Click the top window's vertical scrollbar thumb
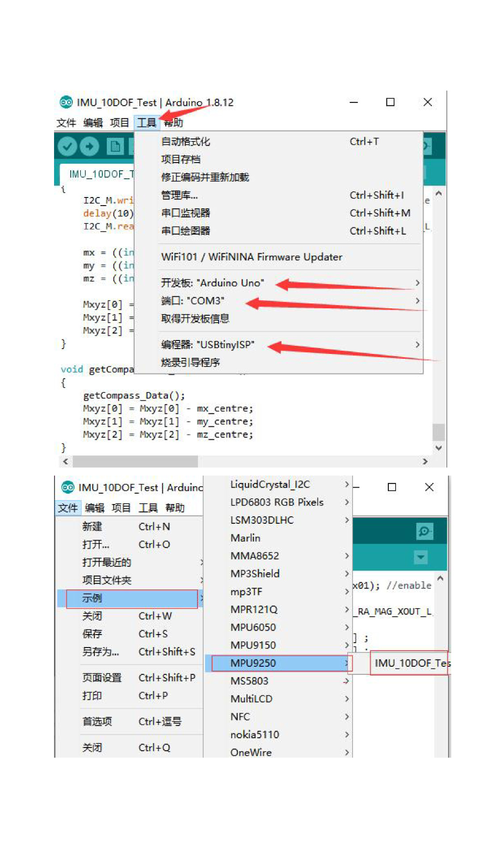504x858 pixels. (438, 432)
